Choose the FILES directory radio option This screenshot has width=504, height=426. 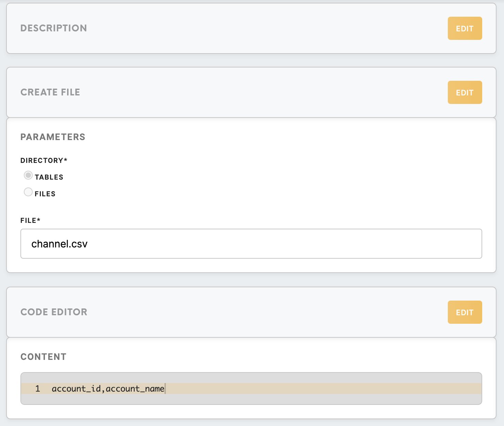coord(28,192)
